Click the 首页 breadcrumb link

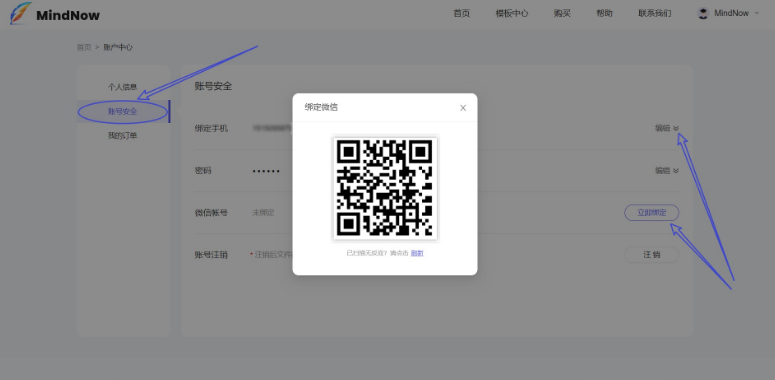(x=84, y=47)
